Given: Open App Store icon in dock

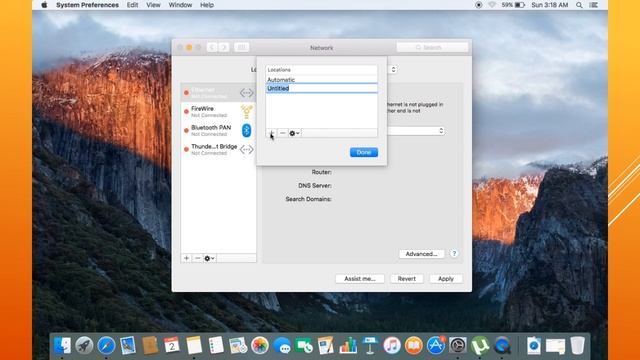Looking at the screenshot, I should click(x=436, y=345).
